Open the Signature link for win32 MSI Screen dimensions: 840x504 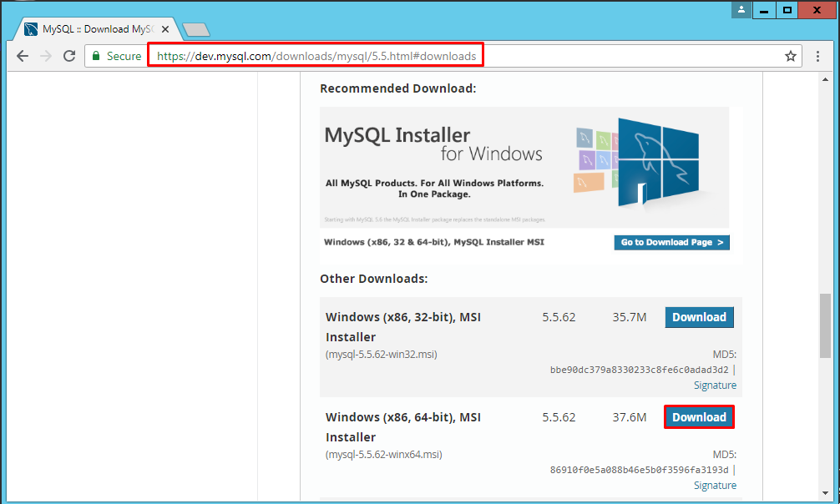tap(715, 386)
